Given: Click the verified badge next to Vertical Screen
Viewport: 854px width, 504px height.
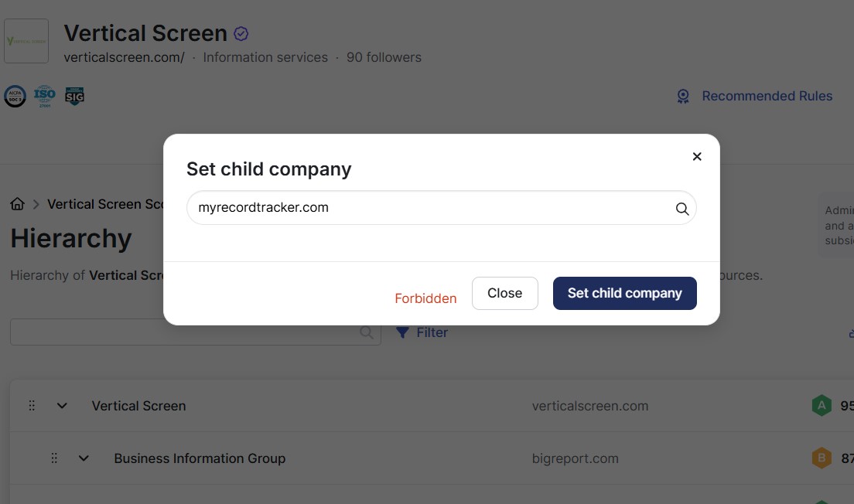Looking at the screenshot, I should coord(241,34).
